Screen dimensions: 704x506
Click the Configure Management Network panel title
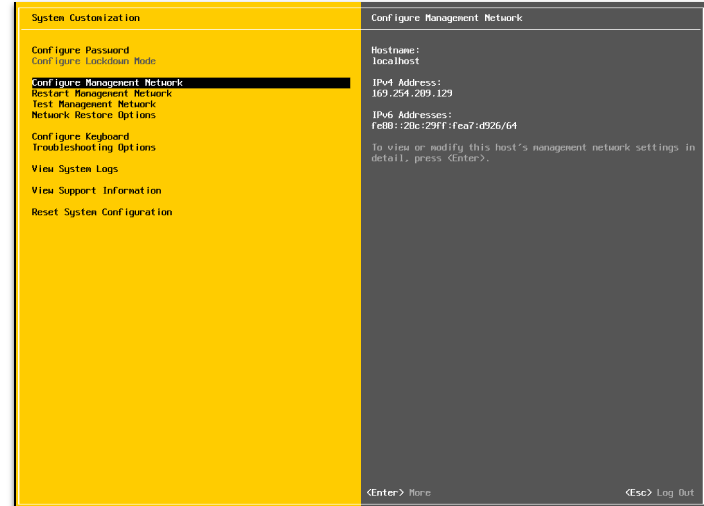point(447,18)
